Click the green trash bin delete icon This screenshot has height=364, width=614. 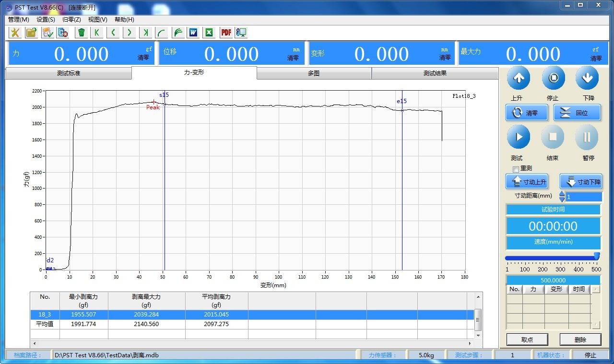(82, 33)
